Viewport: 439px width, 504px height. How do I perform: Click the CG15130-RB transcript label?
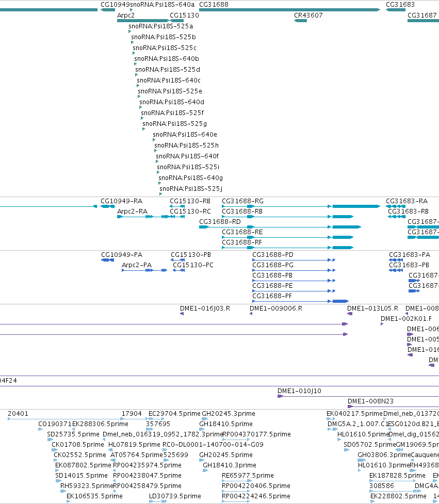pos(190,201)
